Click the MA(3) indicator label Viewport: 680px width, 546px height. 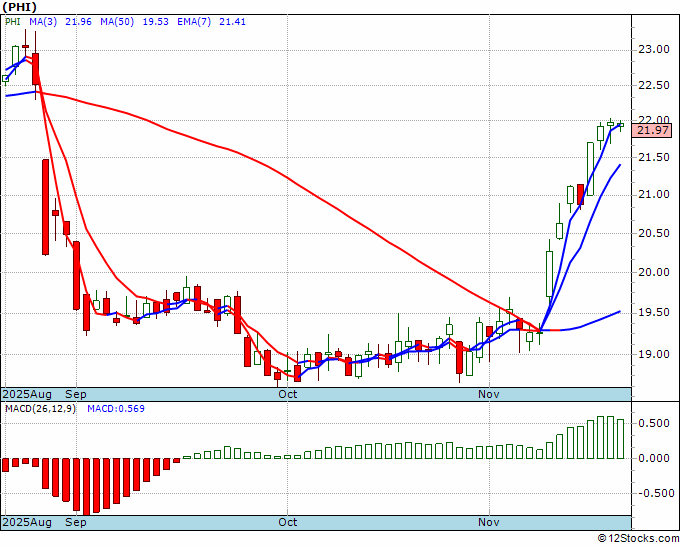[43, 22]
